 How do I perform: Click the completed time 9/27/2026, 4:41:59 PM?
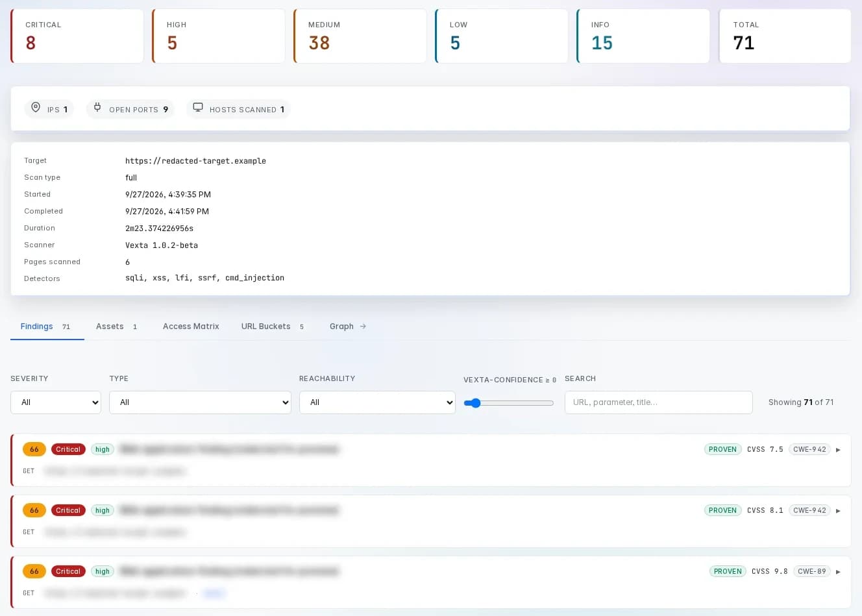click(167, 212)
